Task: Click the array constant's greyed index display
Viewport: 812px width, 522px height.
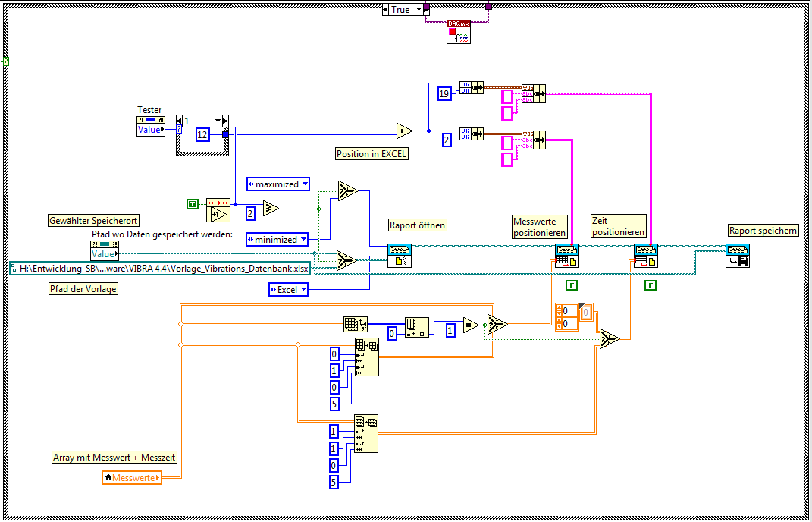Action: pyautogui.click(x=586, y=312)
